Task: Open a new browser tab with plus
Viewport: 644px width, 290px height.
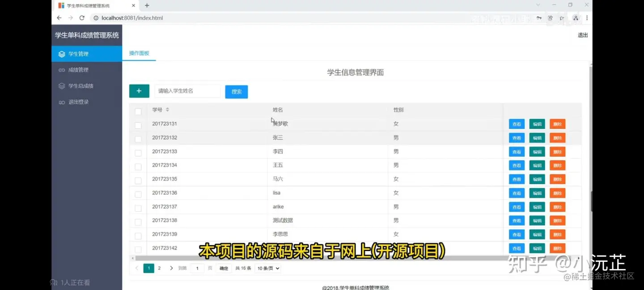Action: (x=147, y=5)
